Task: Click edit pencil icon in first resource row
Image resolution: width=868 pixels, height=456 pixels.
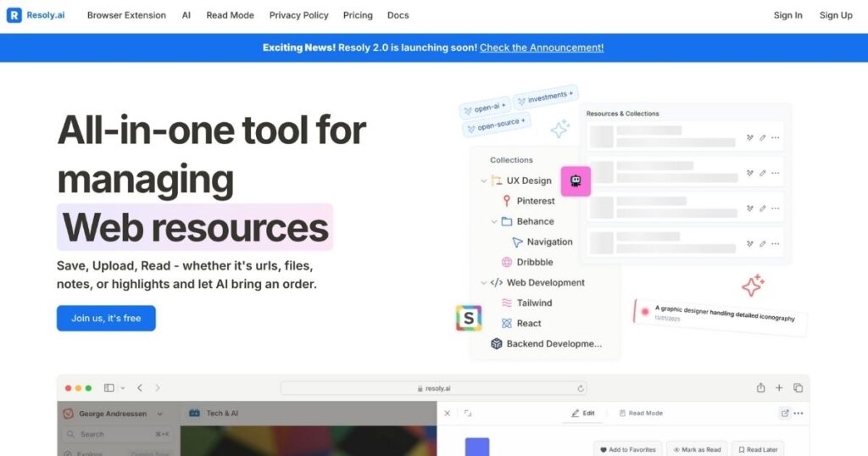Action: coord(762,137)
